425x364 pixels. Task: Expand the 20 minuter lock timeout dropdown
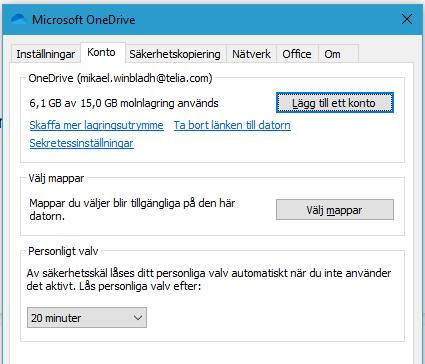tap(87, 318)
